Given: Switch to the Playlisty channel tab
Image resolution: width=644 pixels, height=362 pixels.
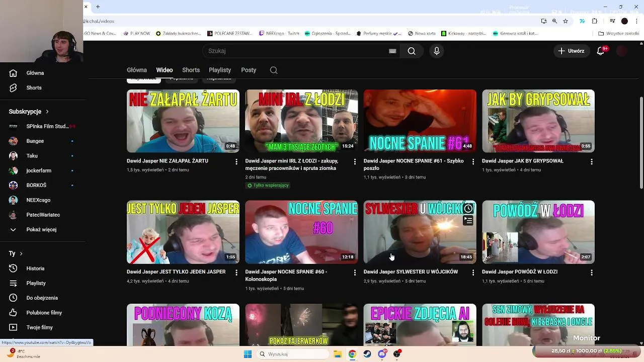Looking at the screenshot, I should (220, 70).
